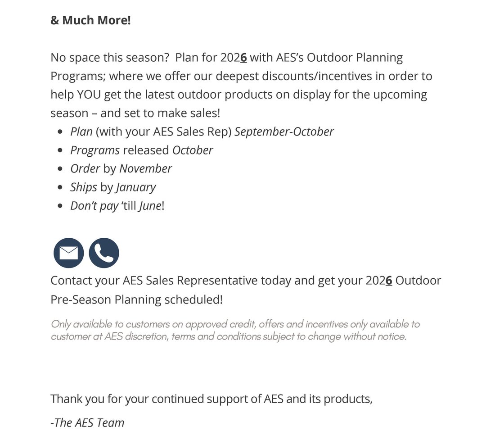Click the underlined 6 in 'Plan for 2026'
Image resolution: width=504 pixels, height=440 pixels.
243,58
